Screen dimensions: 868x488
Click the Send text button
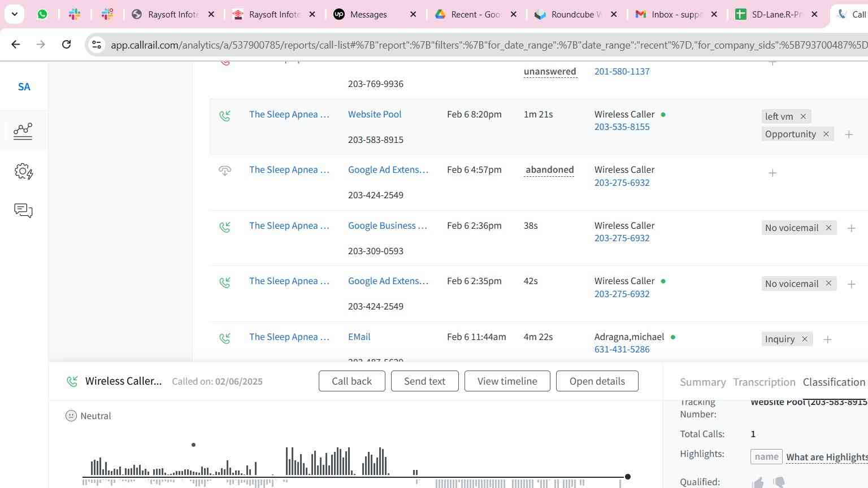click(x=424, y=381)
